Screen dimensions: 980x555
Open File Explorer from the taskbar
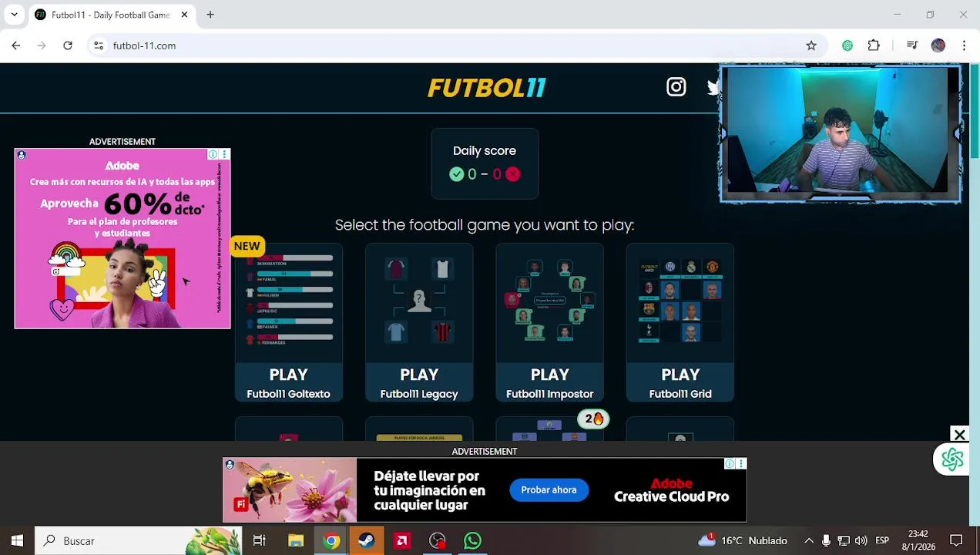click(296, 541)
